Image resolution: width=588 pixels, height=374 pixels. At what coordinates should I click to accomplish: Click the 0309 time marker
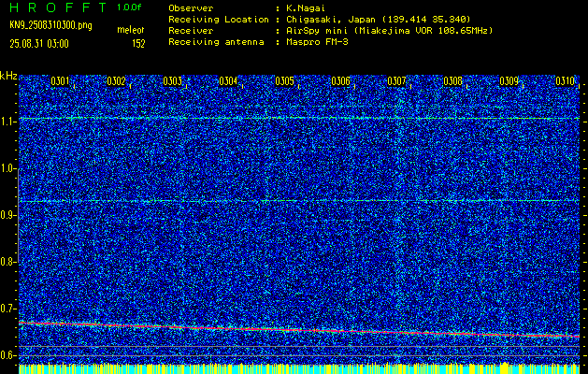509,81
